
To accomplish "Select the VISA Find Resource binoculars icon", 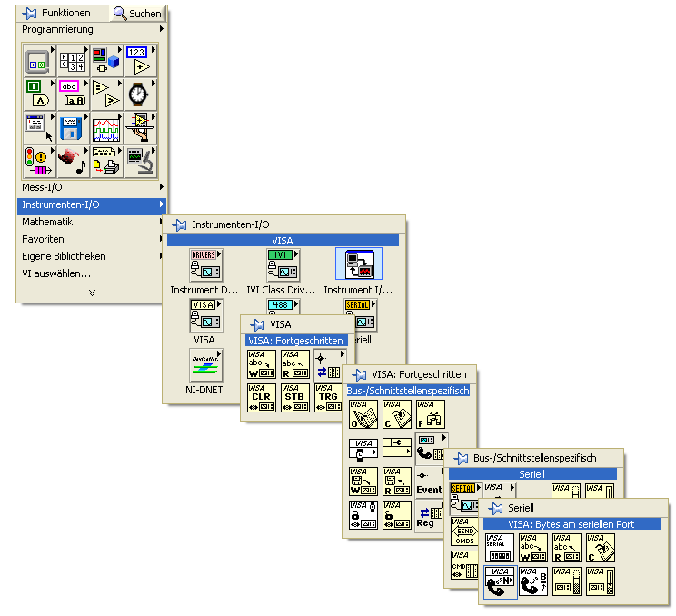I will click(431, 414).
